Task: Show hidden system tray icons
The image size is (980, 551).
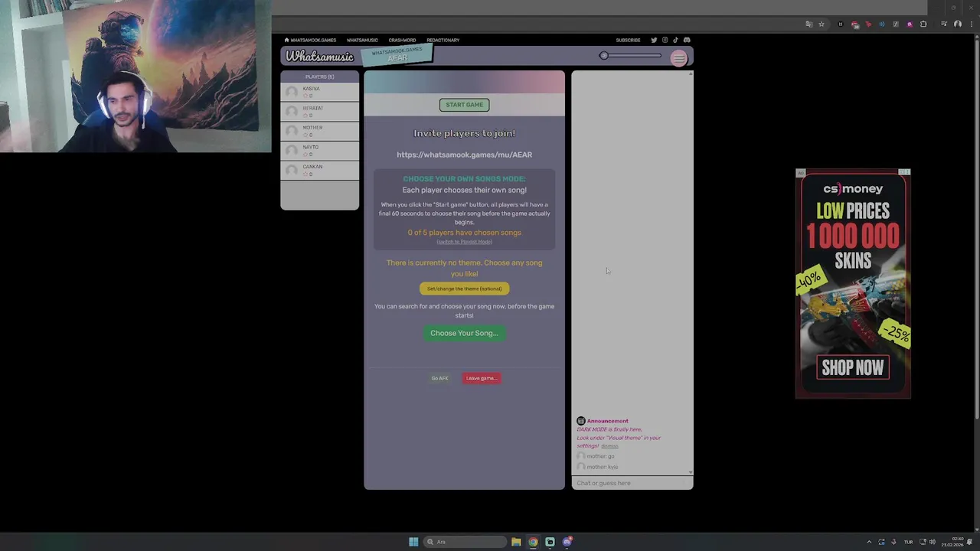Action: pyautogui.click(x=869, y=542)
